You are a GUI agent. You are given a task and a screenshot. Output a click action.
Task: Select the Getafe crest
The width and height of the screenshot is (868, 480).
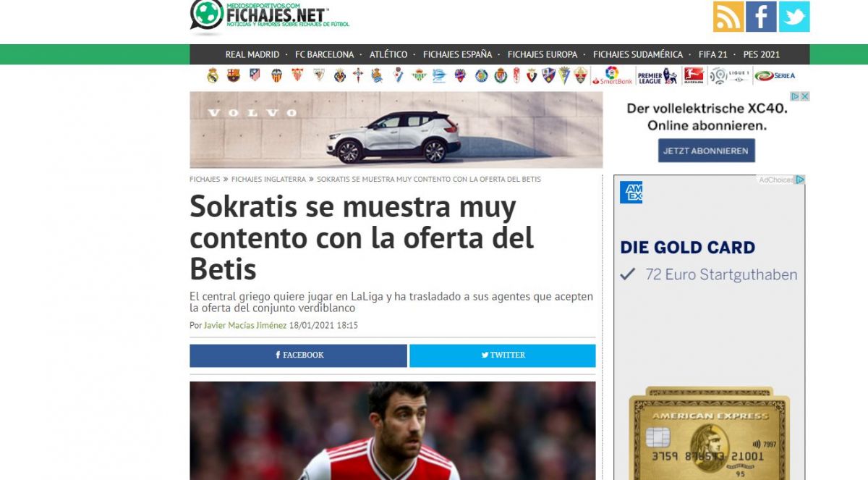(482, 75)
